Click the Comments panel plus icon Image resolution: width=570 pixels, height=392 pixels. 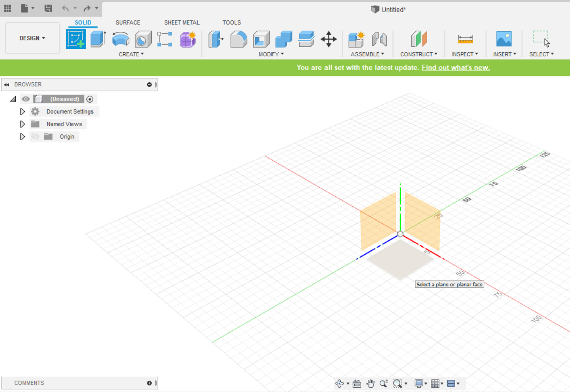pyautogui.click(x=149, y=383)
